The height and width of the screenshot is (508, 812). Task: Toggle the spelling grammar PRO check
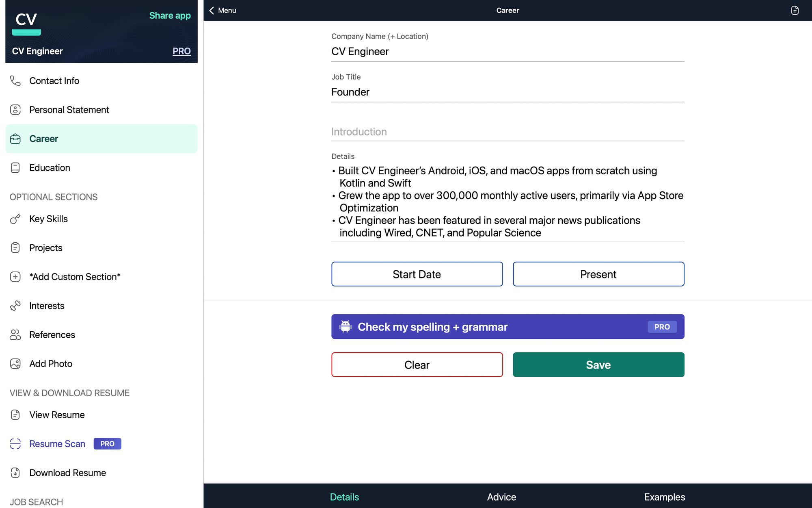(508, 327)
